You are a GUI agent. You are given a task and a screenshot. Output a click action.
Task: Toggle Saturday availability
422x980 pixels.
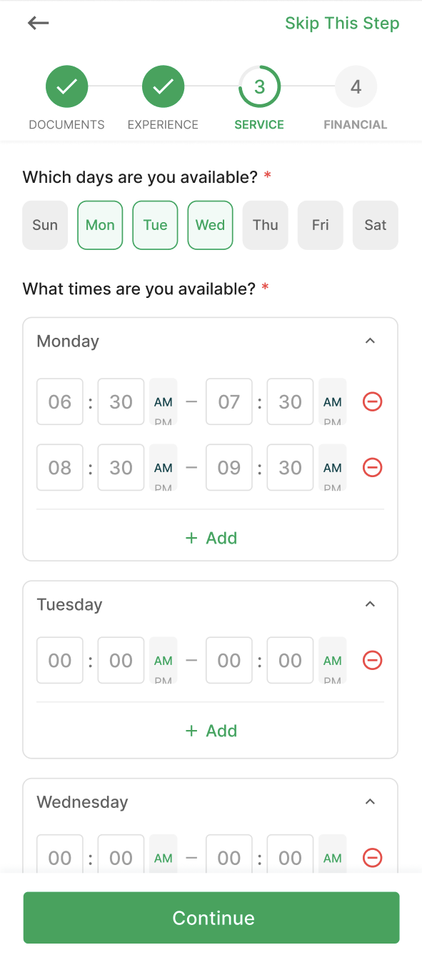pos(376,225)
